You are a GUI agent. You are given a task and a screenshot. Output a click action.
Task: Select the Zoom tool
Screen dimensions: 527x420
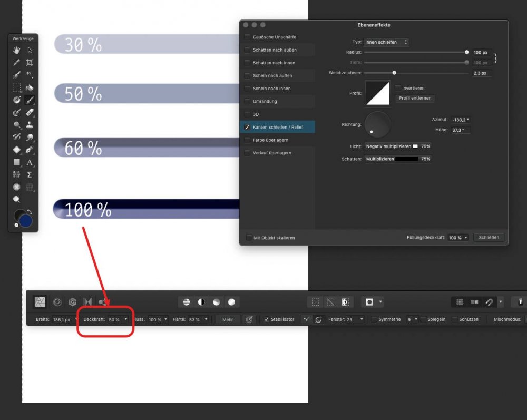point(17,199)
